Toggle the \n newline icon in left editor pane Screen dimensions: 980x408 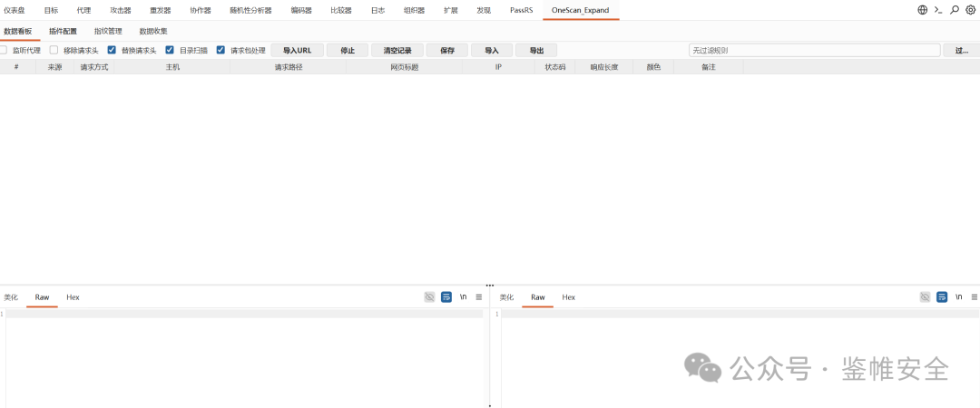coord(463,296)
